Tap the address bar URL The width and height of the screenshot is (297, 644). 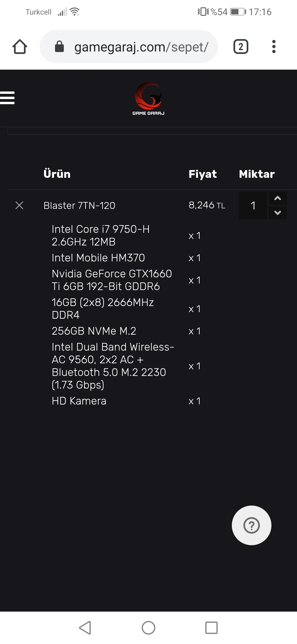(x=141, y=47)
